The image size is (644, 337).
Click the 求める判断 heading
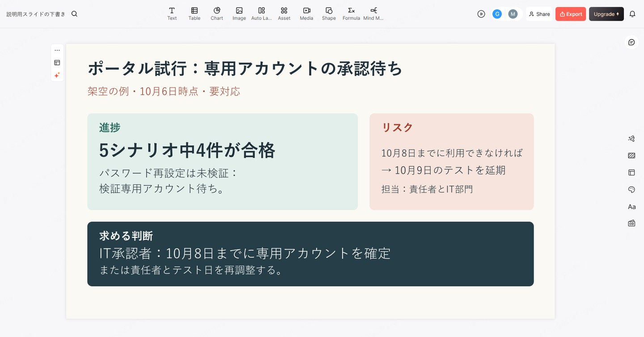tap(126, 236)
